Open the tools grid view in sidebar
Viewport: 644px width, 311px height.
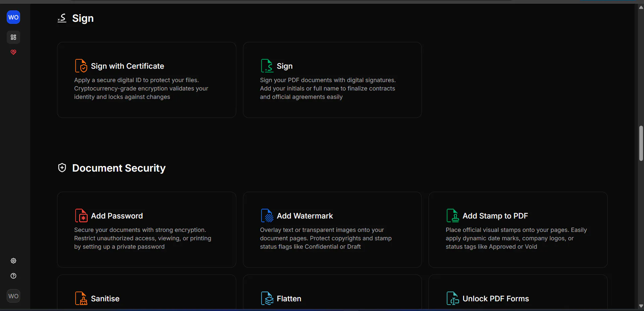coord(13,37)
